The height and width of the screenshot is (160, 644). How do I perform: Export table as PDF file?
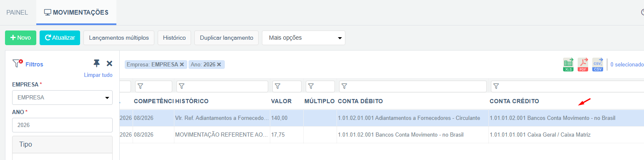583,65
